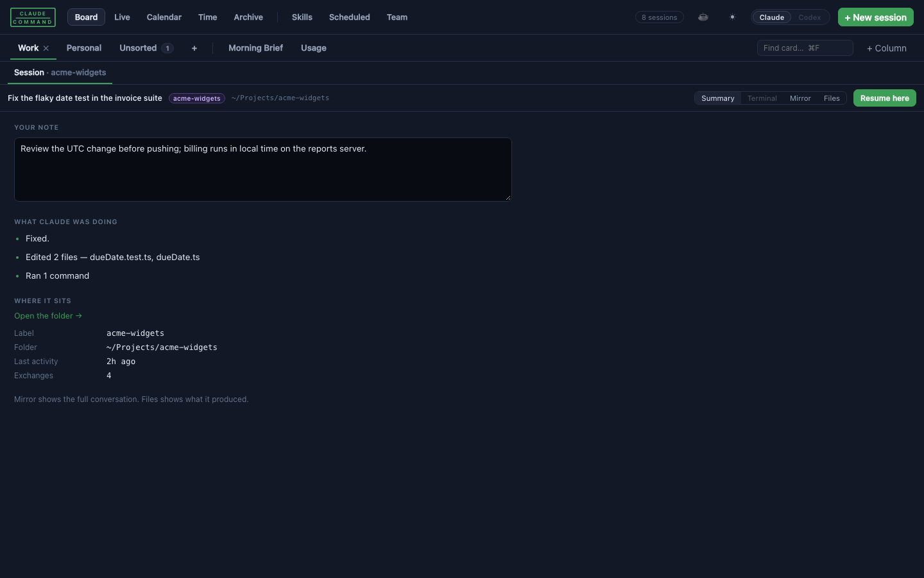Open the 8 sessions indicator
The height and width of the screenshot is (578, 924).
point(660,17)
